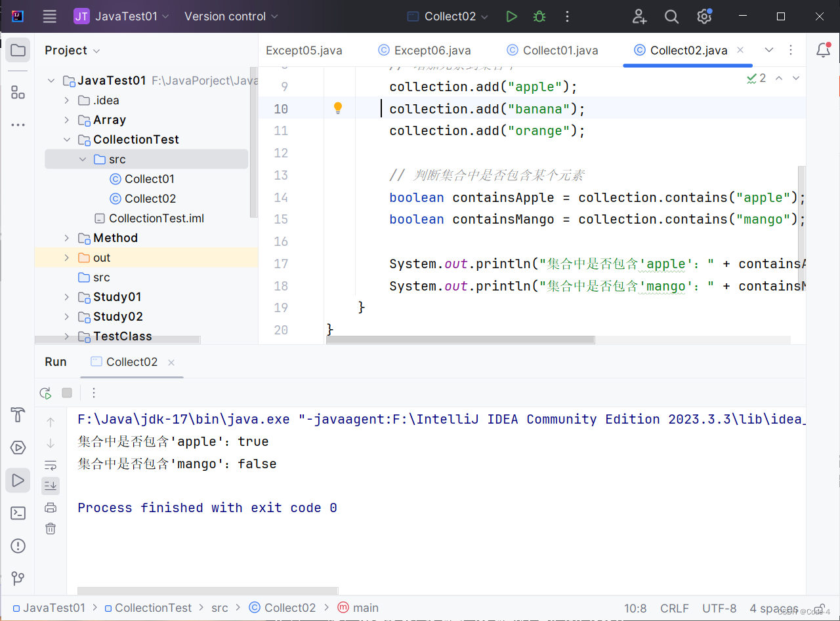Open the Services tool window
840x621 pixels.
(x=18, y=448)
